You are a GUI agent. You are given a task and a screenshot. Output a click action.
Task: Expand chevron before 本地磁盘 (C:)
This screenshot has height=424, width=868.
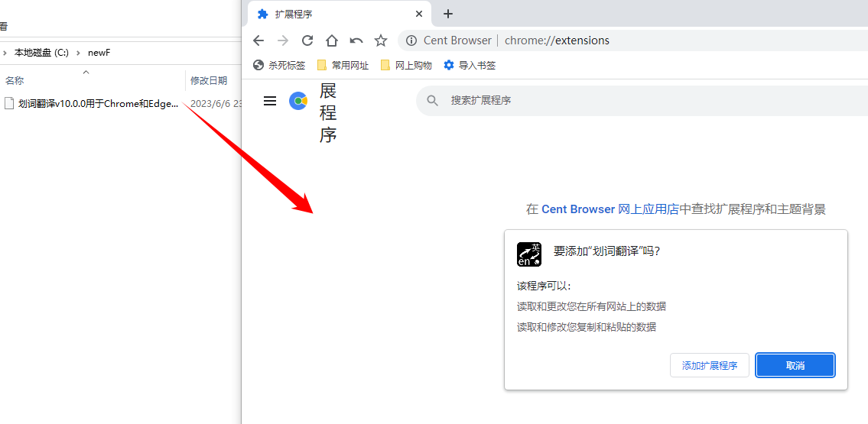[x=5, y=53]
